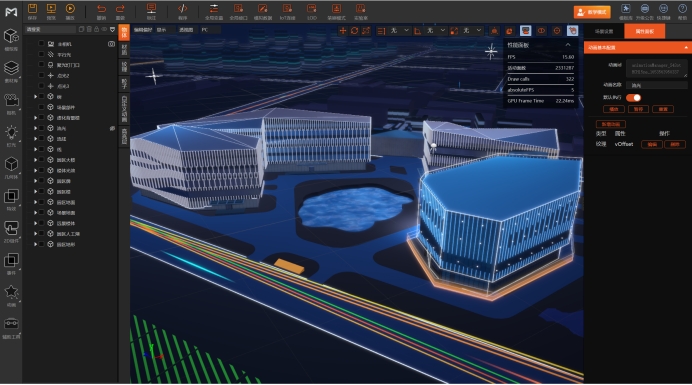Open the camera icon in left sidebar
This screenshot has width=692, height=385.
[11, 100]
